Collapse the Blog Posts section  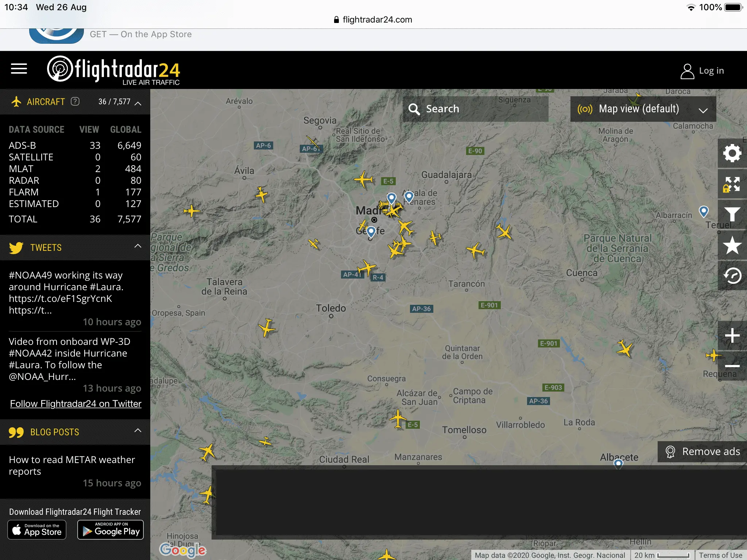(x=138, y=431)
